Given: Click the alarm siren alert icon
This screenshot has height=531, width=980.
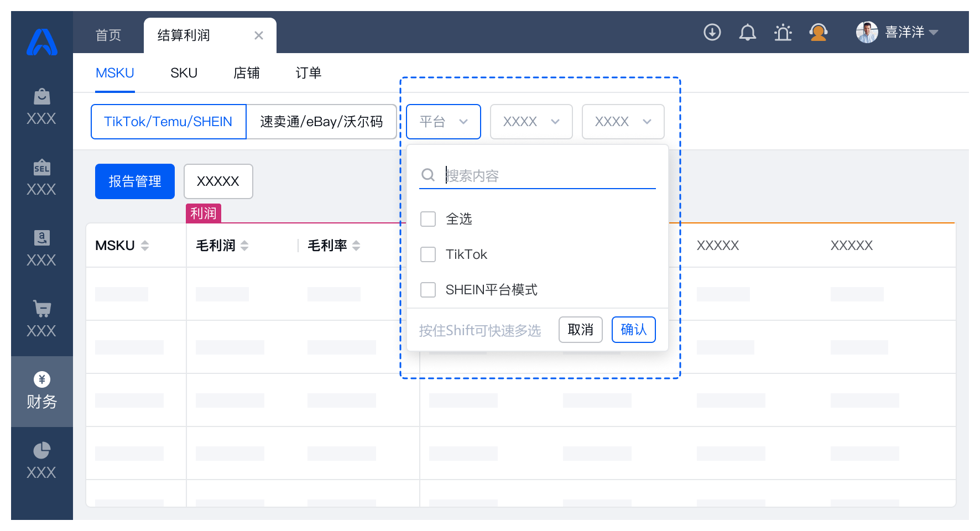Looking at the screenshot, I should click(783, 33).
